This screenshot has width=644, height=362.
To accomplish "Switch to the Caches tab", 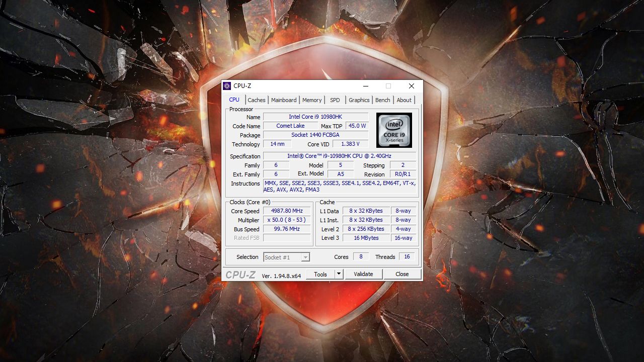I will coord(257,100).
